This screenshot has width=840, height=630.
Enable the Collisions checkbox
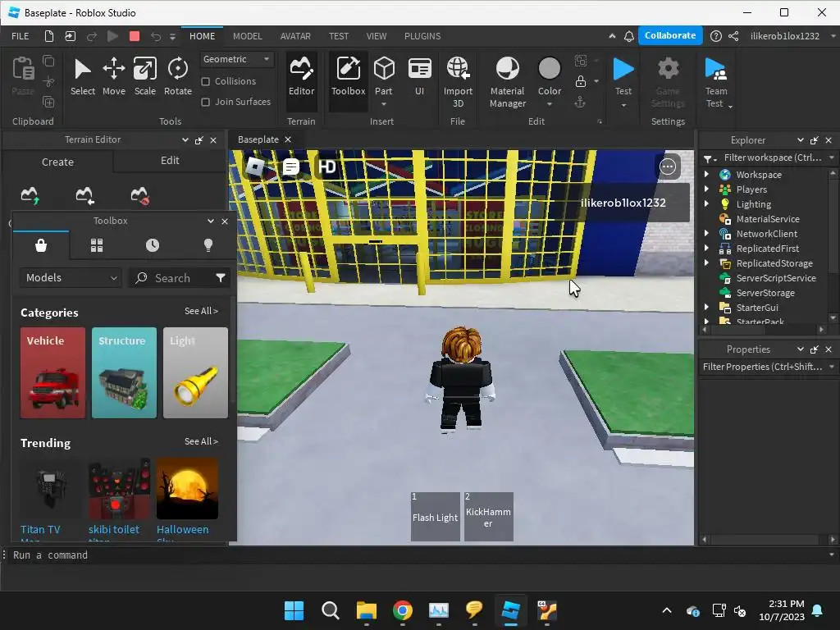[x=205, y=81]
